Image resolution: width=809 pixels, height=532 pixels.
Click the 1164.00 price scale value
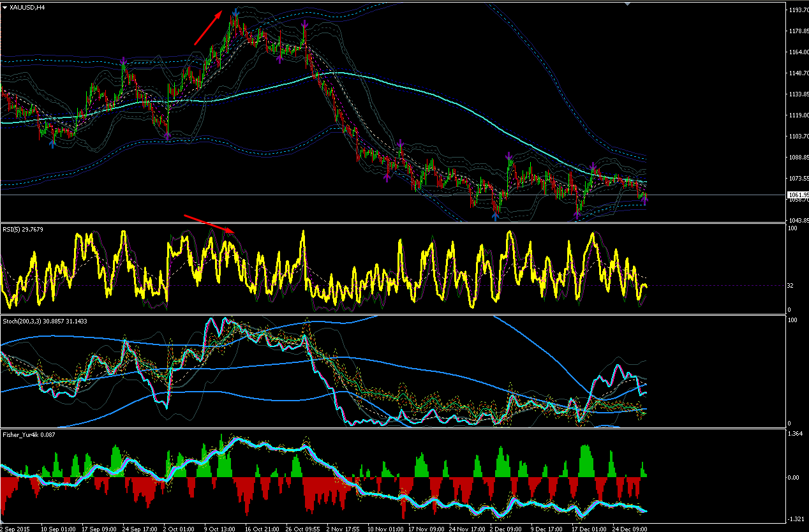point(798,52)
